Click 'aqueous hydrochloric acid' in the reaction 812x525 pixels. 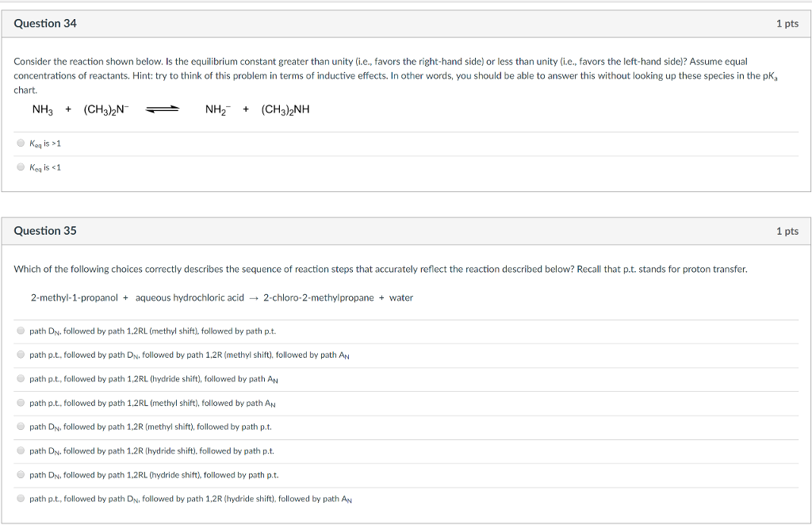(190, 297)
